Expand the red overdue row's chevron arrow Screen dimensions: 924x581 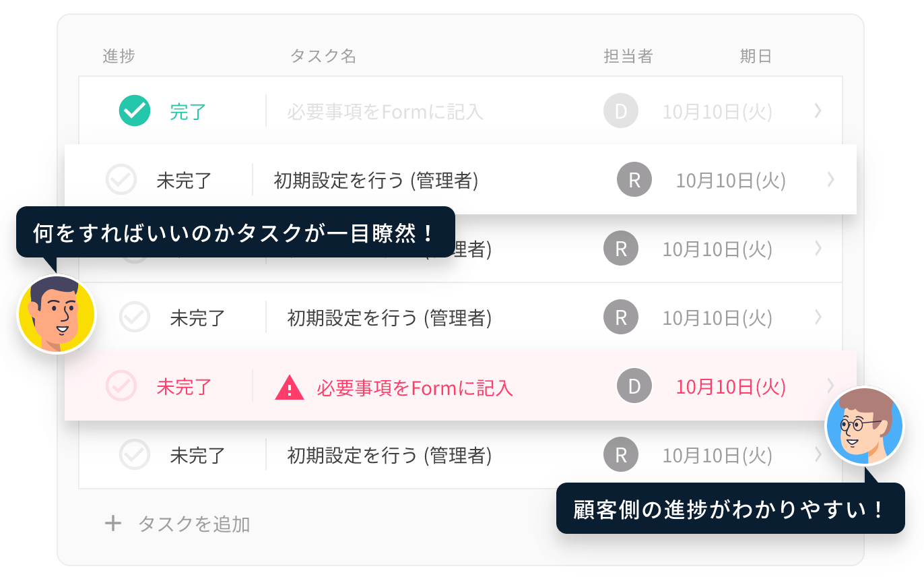(x=831, y=386)
